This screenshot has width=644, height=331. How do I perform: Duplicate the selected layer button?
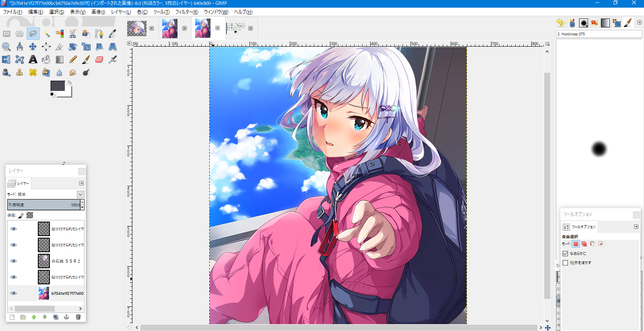pos(56,317)
